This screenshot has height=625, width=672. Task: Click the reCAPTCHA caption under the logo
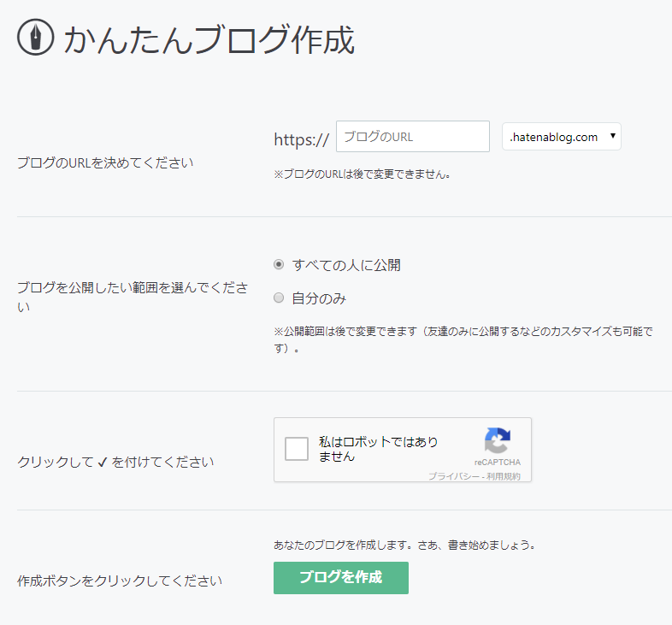[x=497, y=463]
